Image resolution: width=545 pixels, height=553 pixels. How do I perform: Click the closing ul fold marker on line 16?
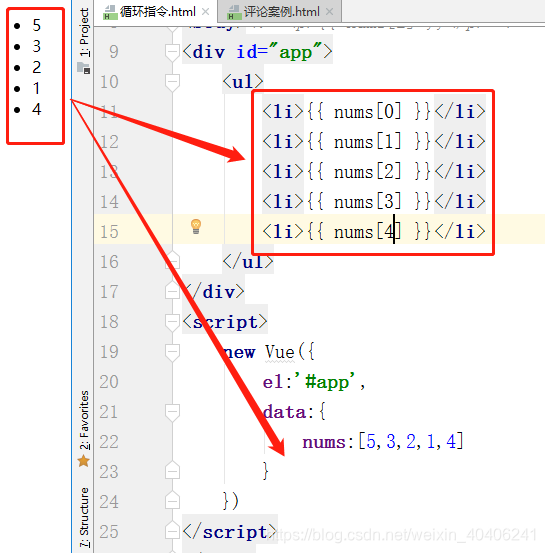(x=172, y=260)
